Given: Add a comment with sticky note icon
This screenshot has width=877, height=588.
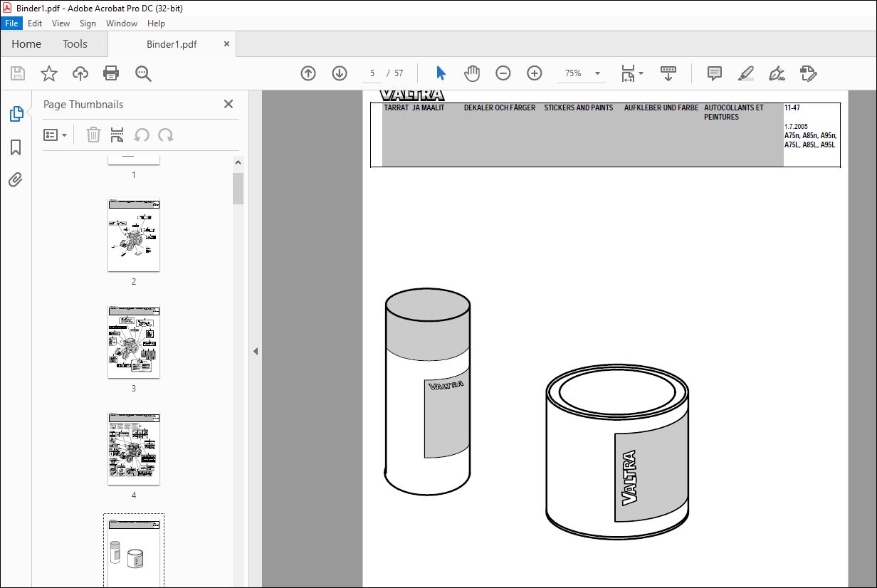Looking at the screenshot, I should point(715,73).
